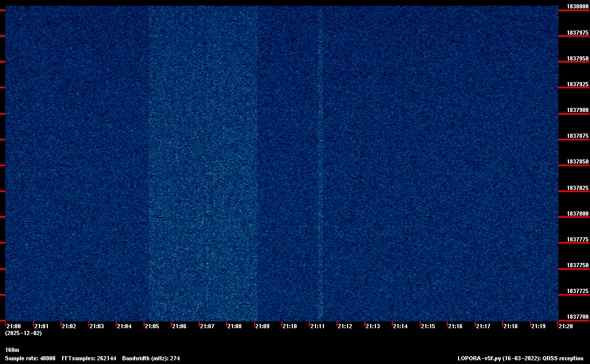Image resolution: width=590 pixels, height=364 pixels.
Task: Click the 1837725 frequency label
Action: pyautogui.click(x=577, y=291)
